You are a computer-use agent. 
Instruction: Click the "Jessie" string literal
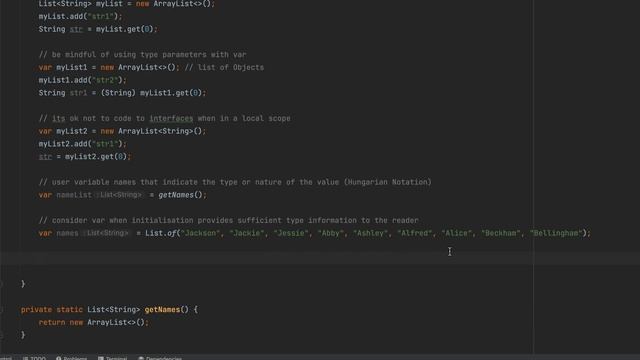291,233
